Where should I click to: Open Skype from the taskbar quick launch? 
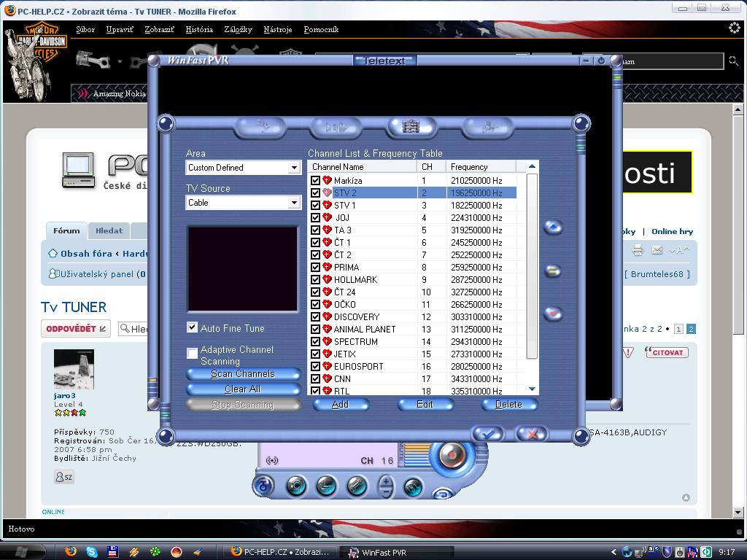click(x=91, y=551)
